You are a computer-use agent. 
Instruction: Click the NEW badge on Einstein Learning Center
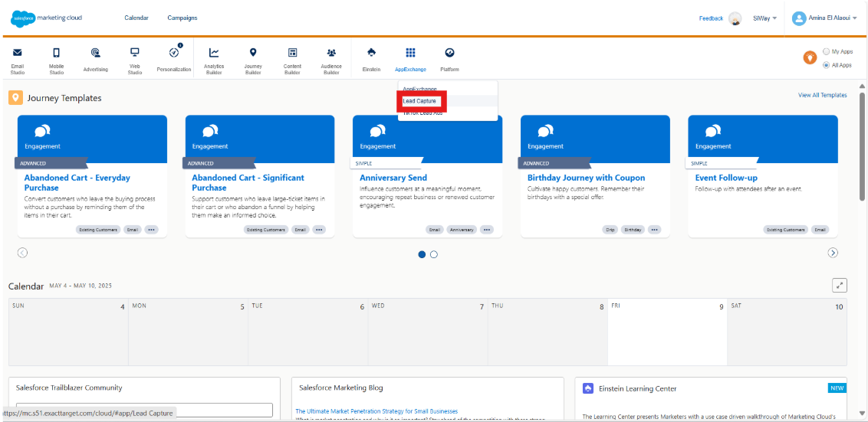point(837,388)
